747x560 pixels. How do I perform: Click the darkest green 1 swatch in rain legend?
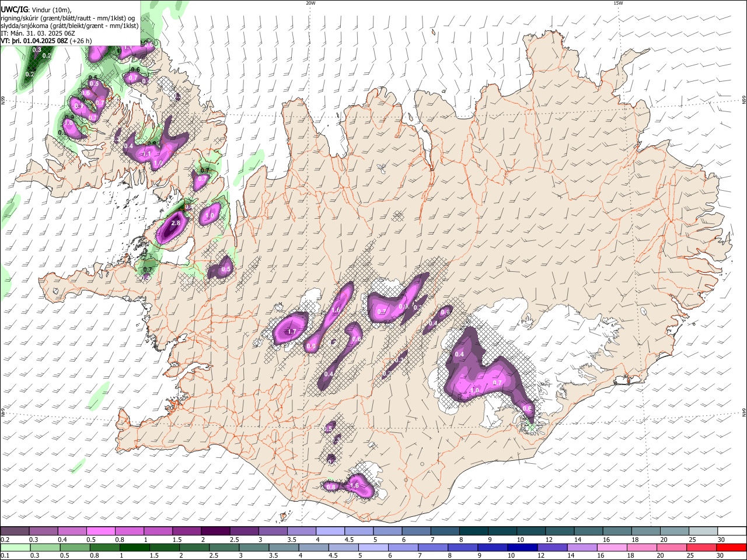(134, 547)
